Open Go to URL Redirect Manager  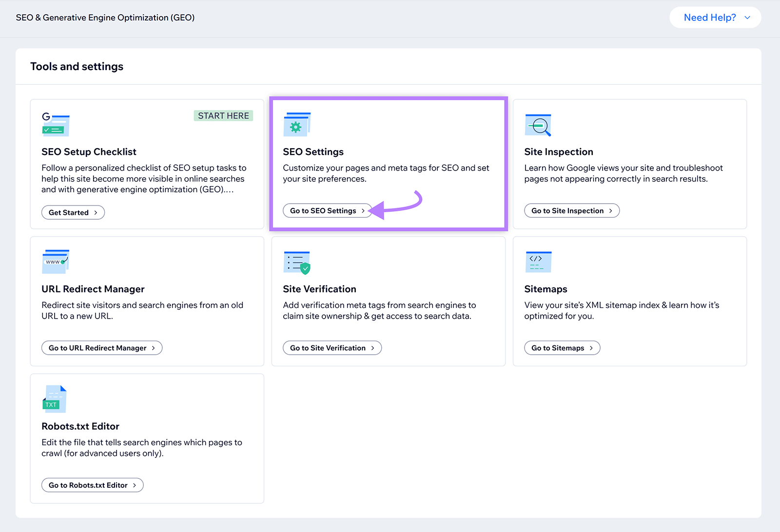tap(101, 348)
